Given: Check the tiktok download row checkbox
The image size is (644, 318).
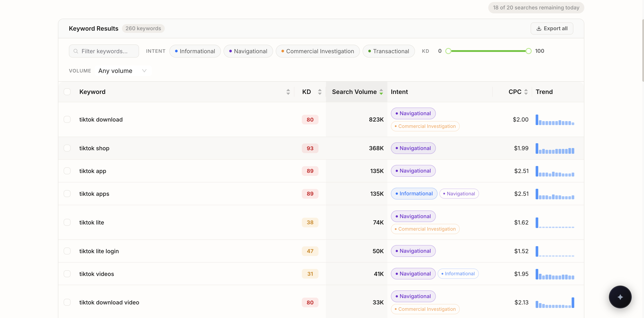Looking at the screenshot, I should [67, 119].
